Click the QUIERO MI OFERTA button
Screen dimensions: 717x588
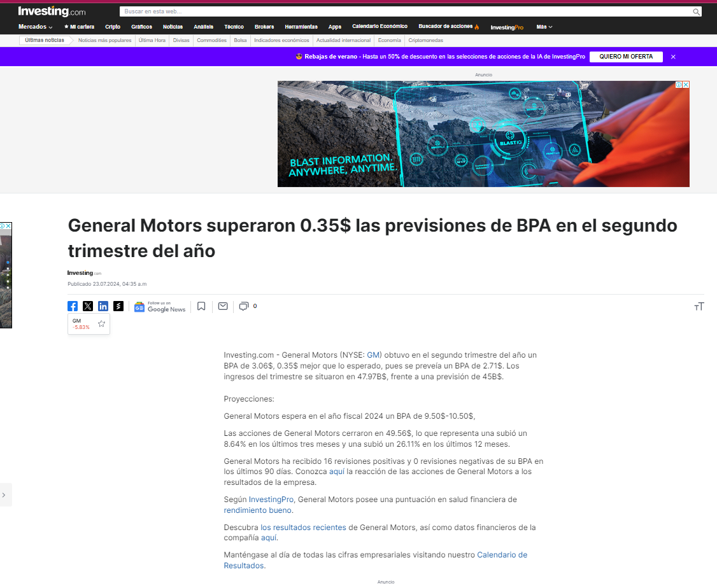click(626, 57)
